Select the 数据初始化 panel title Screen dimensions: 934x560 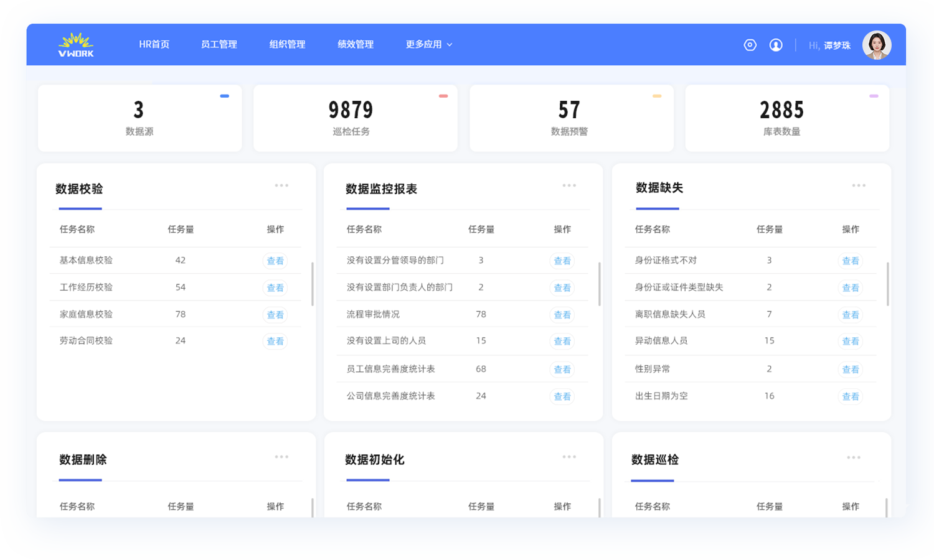pyautogui.click(x=375, y=460)
